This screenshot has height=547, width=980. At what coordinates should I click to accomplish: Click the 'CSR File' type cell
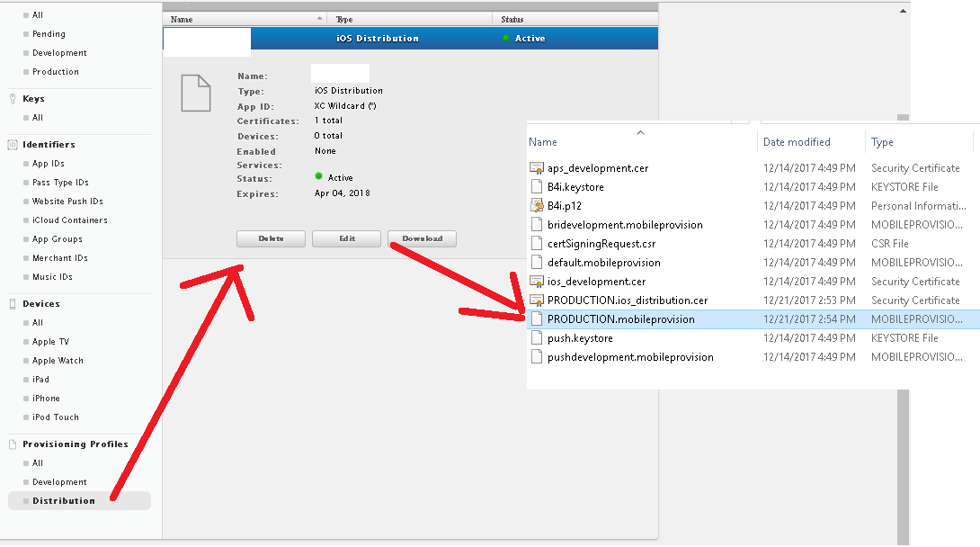890,243
